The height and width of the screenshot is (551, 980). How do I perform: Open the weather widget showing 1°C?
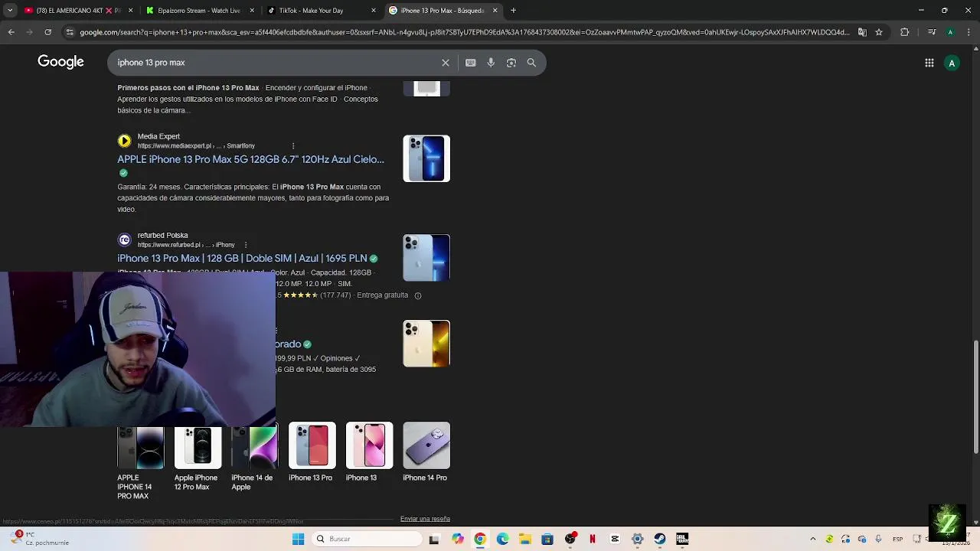(38, 538)
